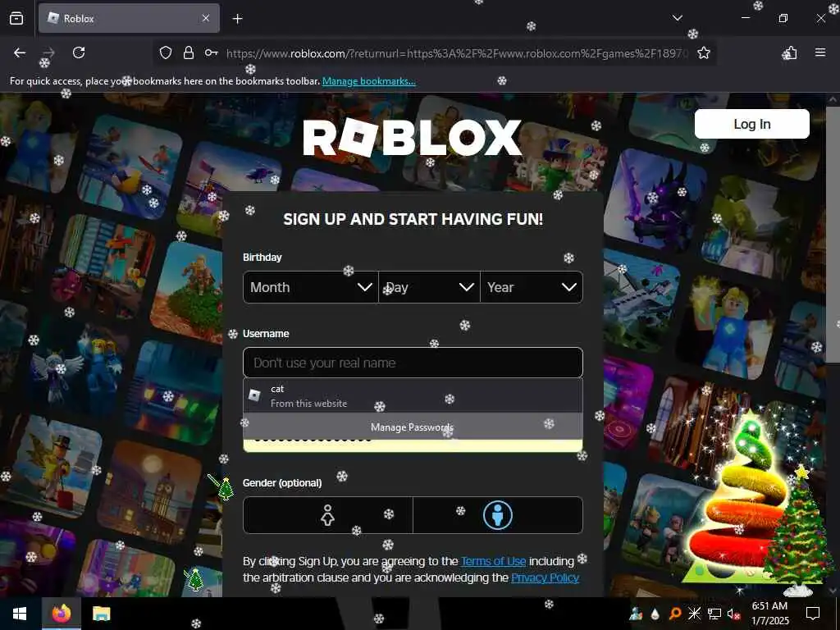
Task: Click the Roblox logo
Action: (x=412, y=137)
